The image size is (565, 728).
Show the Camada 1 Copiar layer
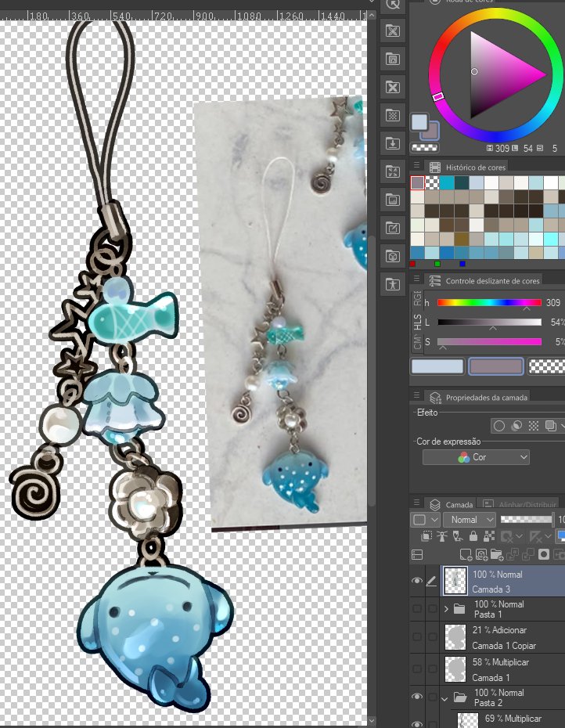pos(417,637)
